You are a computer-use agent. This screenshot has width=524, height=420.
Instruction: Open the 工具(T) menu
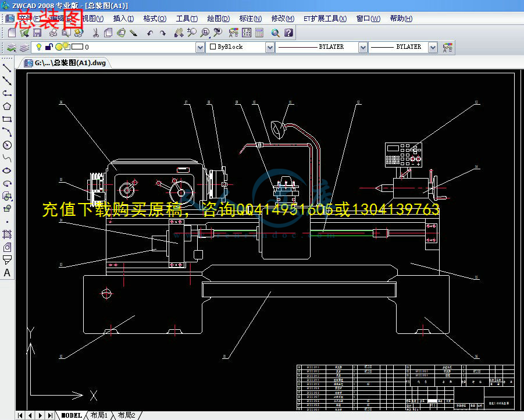[187, 19]
